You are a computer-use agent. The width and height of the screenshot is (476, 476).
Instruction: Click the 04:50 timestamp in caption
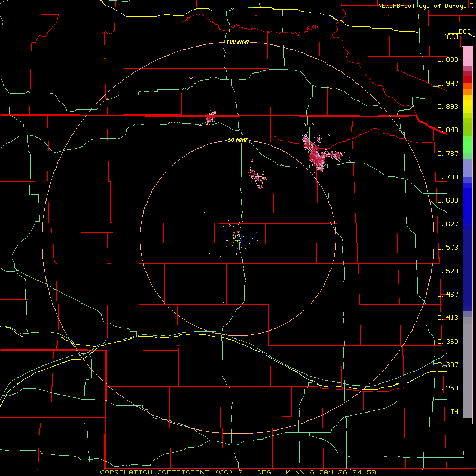[x=364, y=472]
